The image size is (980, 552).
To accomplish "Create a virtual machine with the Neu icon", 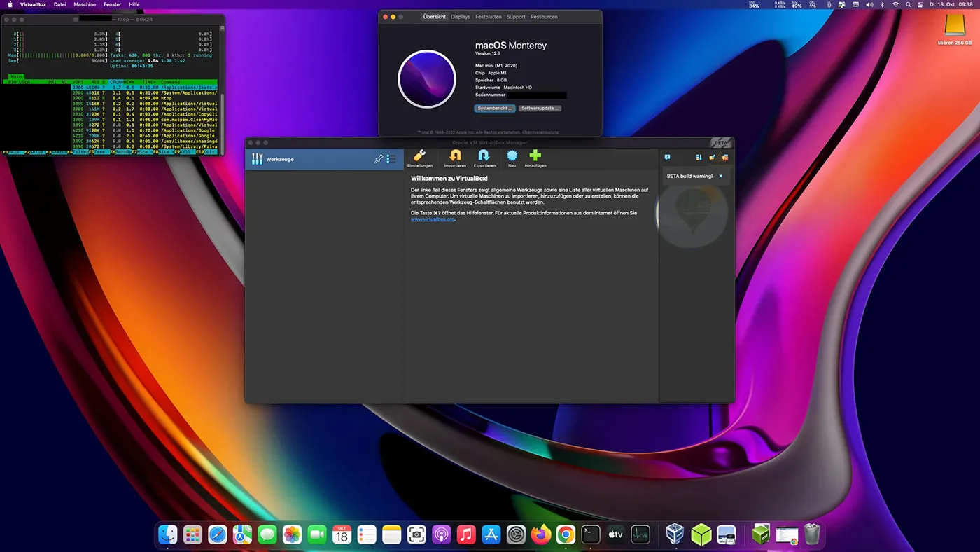I will click(x=512, y=156).
